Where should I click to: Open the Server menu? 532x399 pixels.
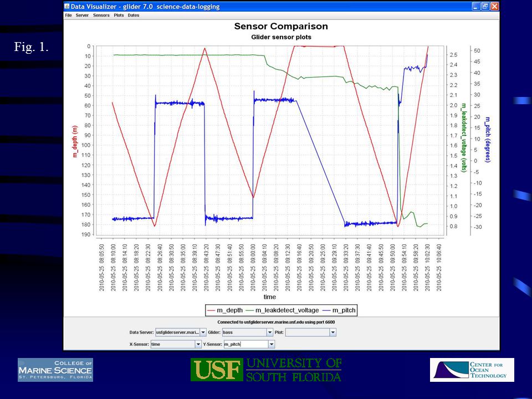pyautogui.click(x=82, y=16)
